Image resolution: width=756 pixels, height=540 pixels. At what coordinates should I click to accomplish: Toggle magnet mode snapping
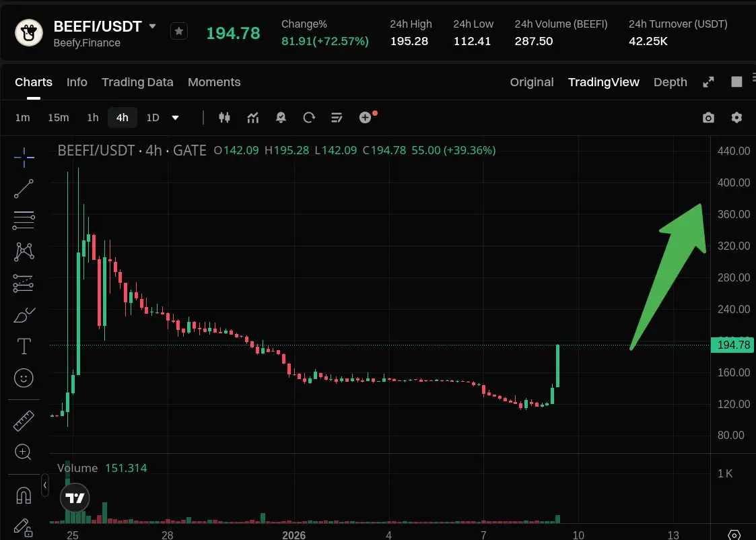click(x=24, y=495)
